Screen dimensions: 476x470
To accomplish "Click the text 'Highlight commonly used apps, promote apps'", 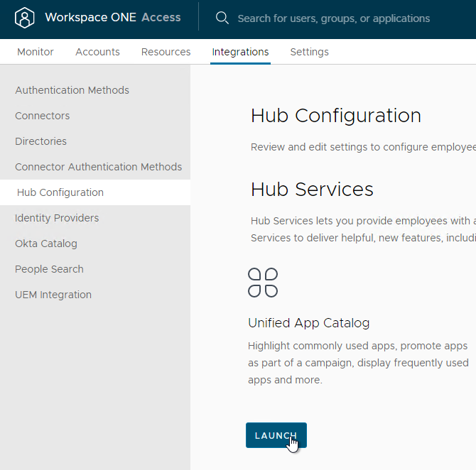I will coord(357,346).
